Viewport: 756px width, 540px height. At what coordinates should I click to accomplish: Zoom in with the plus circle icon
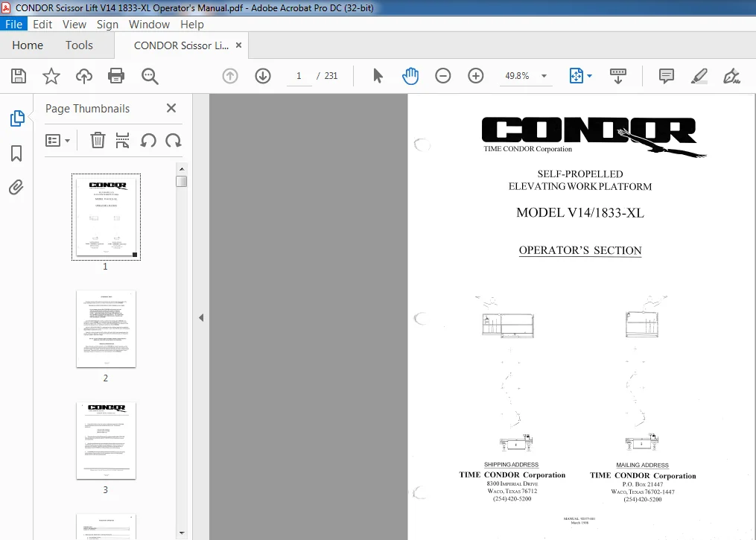475,76
